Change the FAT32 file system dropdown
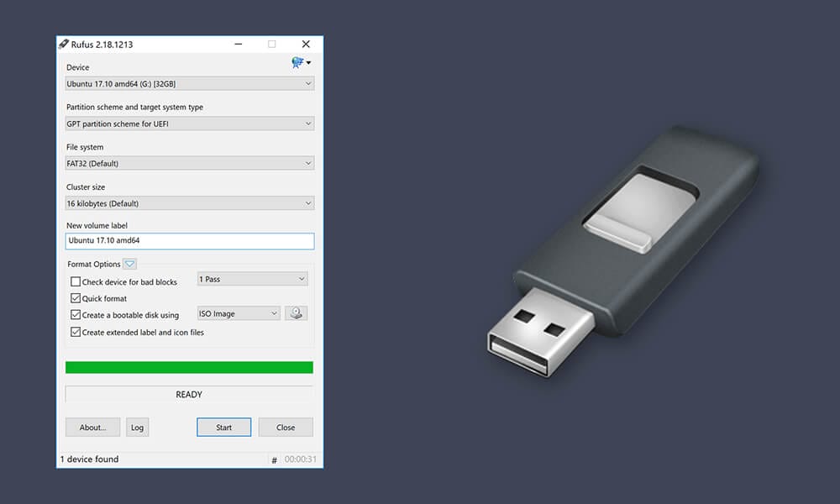 (x=189, y=163)
